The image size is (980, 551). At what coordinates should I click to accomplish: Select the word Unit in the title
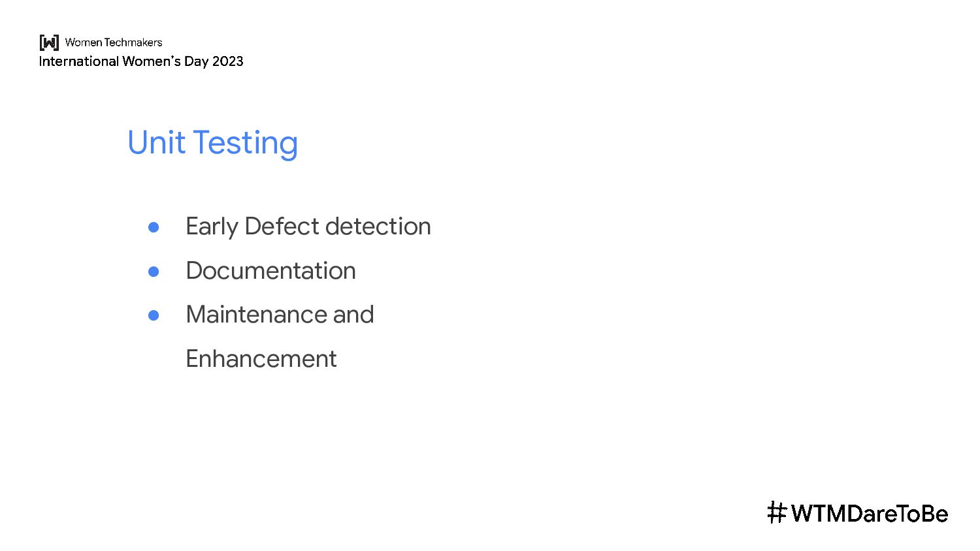pos(156,143)
